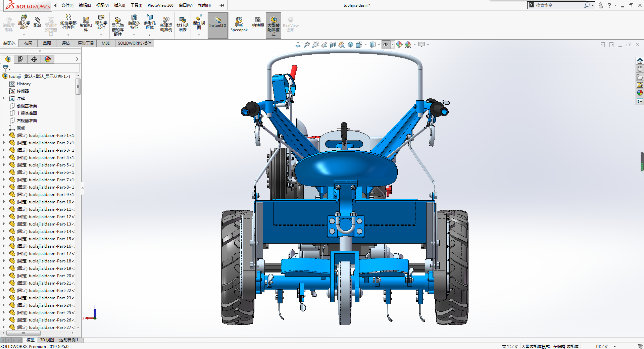Switch to the Evaluate (评估) tab
Screen dimensions: 644x349
pyautogui.click(x=65, y=43)
